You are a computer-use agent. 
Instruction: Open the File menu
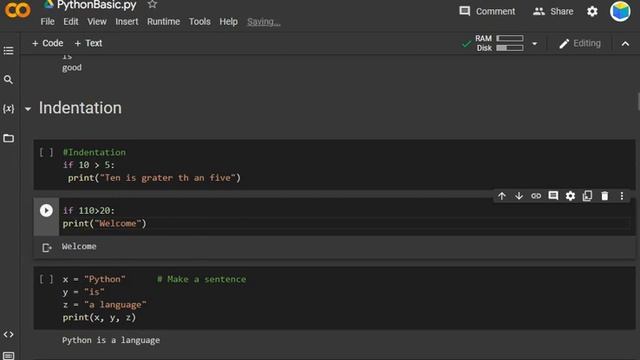[47, 22]
